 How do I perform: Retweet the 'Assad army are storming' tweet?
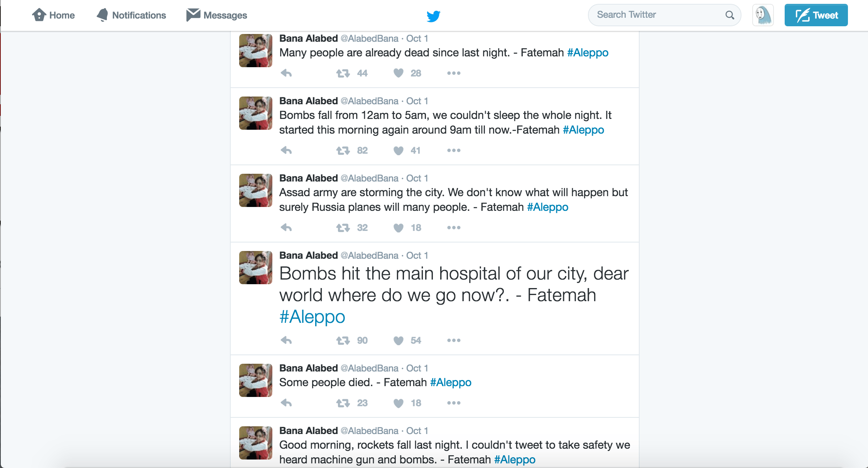pyautogui.click(x=343, y=227)
